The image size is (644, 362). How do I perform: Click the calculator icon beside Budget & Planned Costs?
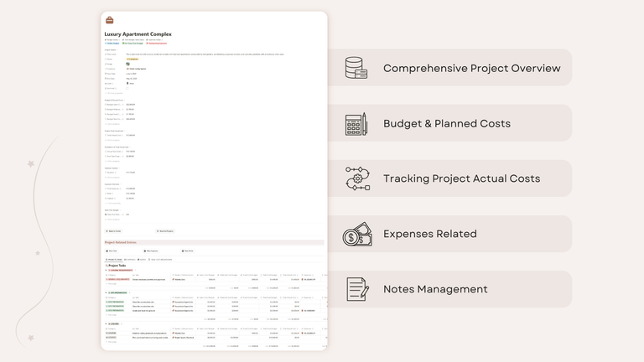(x=356, y=124)
